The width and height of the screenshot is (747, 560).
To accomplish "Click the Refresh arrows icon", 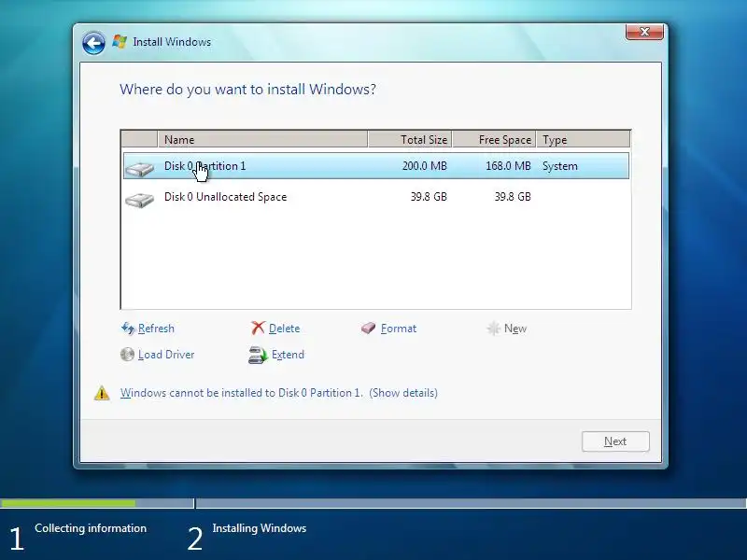I will (128, 329).
